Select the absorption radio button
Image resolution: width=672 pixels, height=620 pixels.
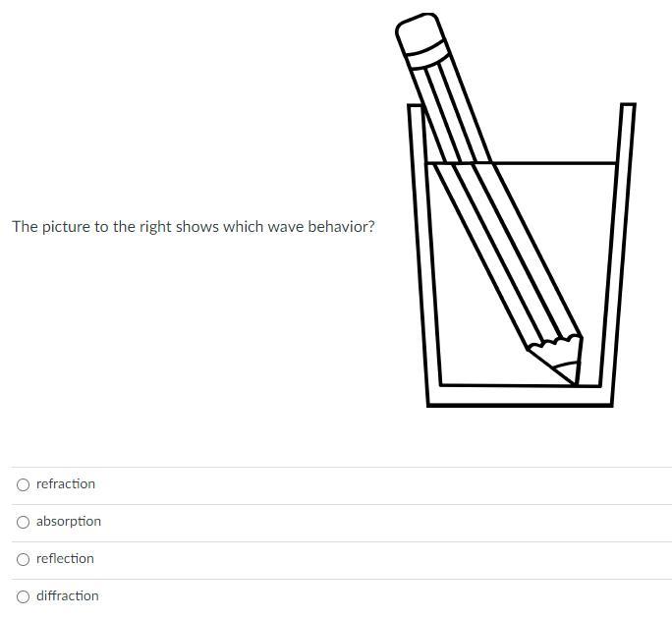coord(23,522)
